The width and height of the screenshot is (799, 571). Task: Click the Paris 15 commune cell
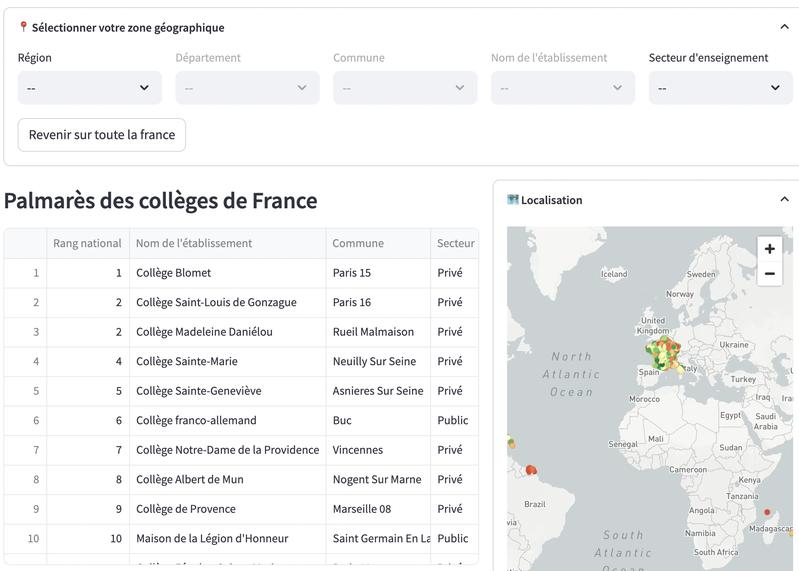click(378, 273)
